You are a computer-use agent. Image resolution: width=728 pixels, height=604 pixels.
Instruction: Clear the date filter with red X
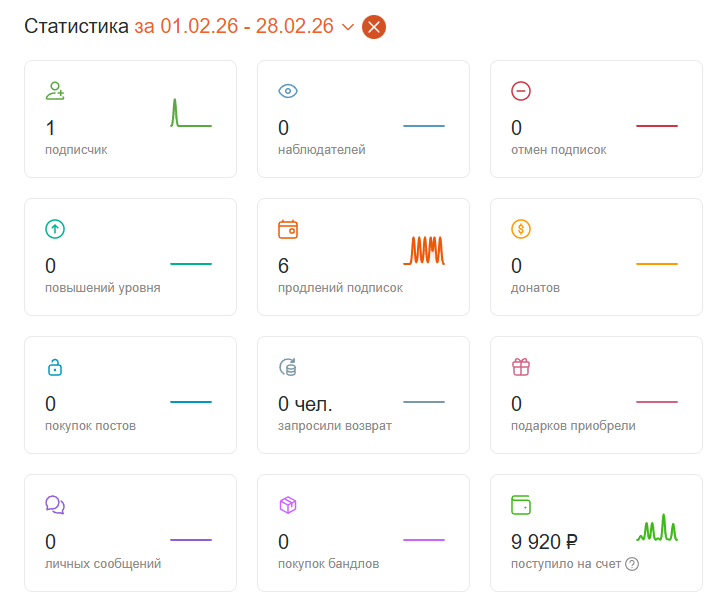(374, 27)
